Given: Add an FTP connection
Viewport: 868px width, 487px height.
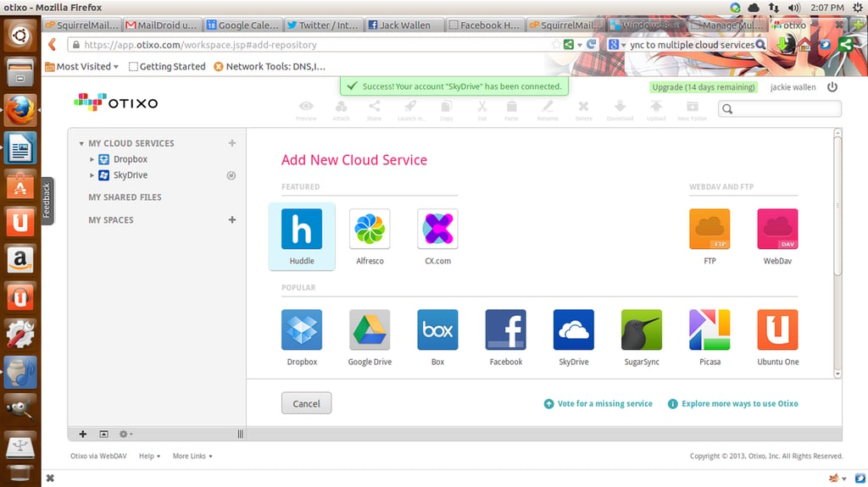Looking at the screenshot, I should pyautogui.click(x=709, y=230).
